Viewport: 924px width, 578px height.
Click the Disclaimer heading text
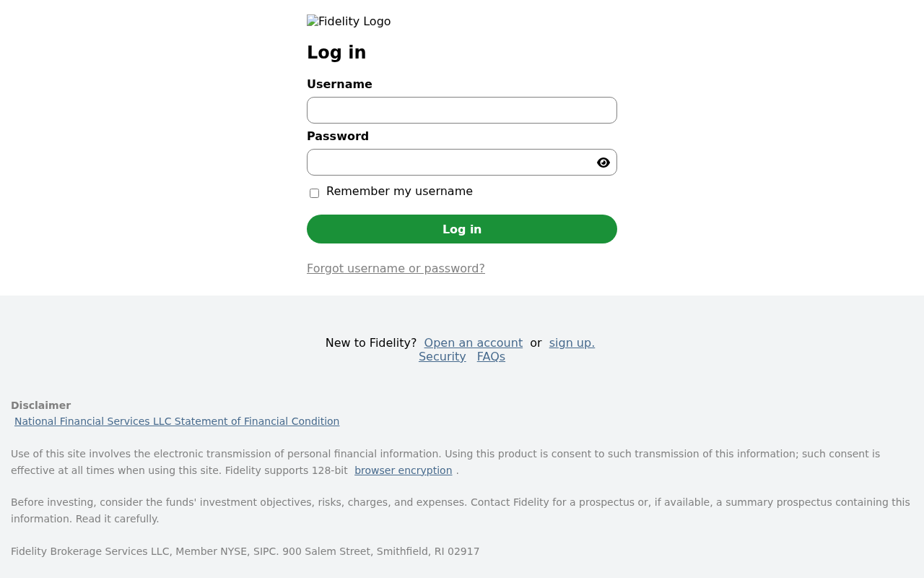click(x=41, y=405)
